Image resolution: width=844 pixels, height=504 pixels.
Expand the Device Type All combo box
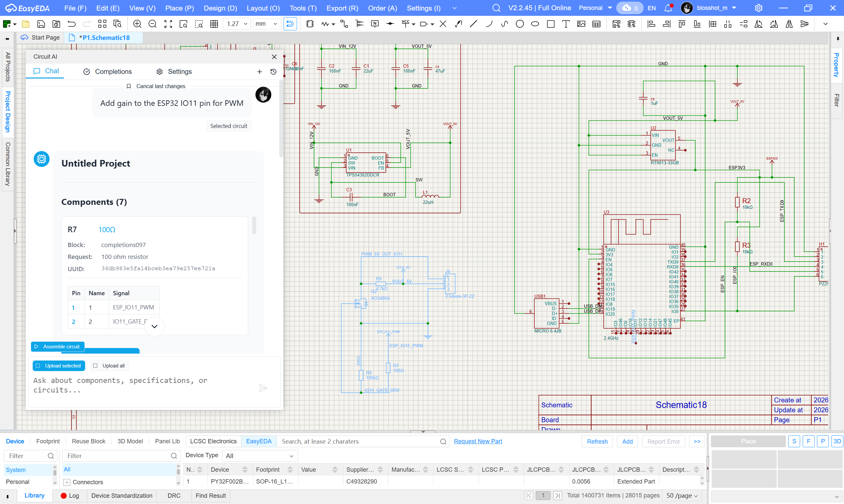click(x=259, y=456)
